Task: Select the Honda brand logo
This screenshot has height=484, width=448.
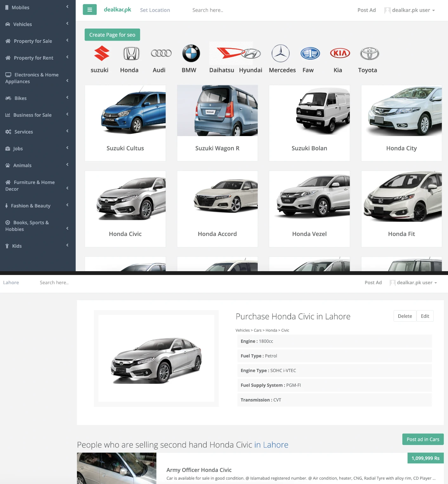Action: click(x=131, y=53)
